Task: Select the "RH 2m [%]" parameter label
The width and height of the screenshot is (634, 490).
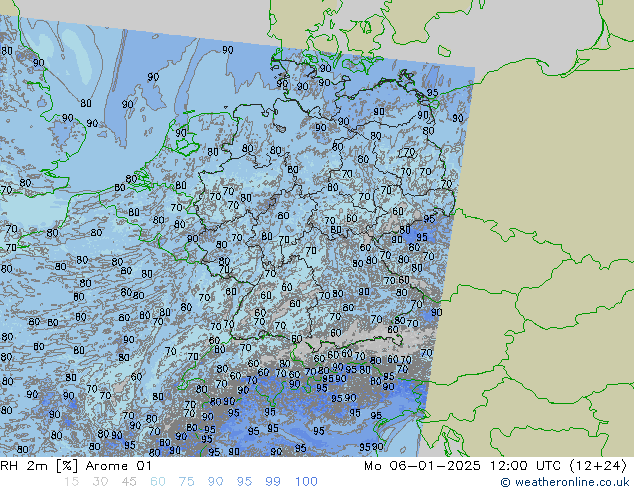Action: pos(39,466)
